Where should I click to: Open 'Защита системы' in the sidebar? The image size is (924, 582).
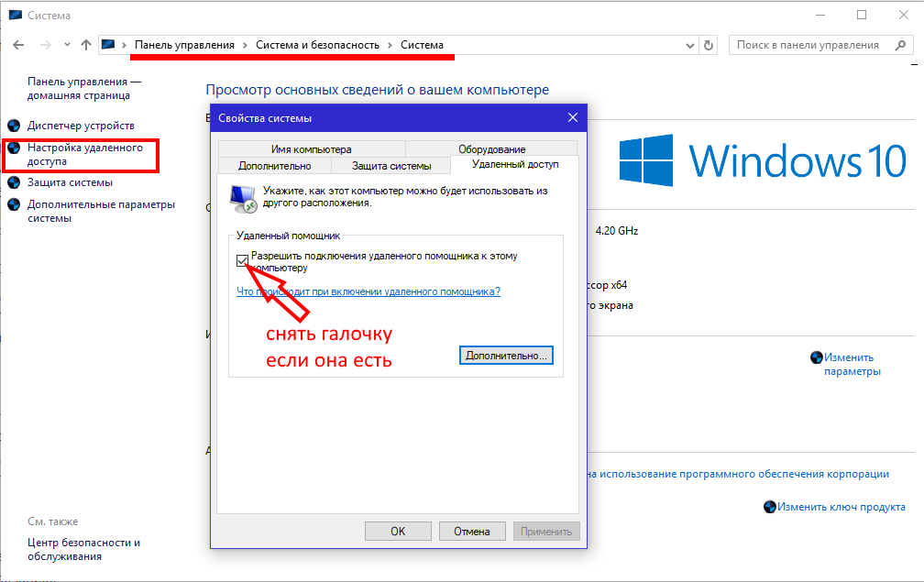(x=70, y=182)
